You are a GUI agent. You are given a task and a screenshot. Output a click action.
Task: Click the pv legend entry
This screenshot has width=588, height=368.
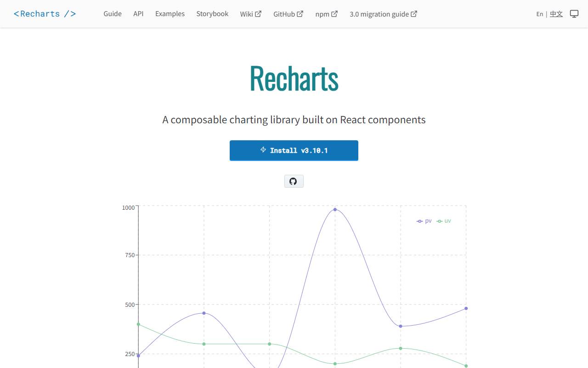(x=424, y=221)
